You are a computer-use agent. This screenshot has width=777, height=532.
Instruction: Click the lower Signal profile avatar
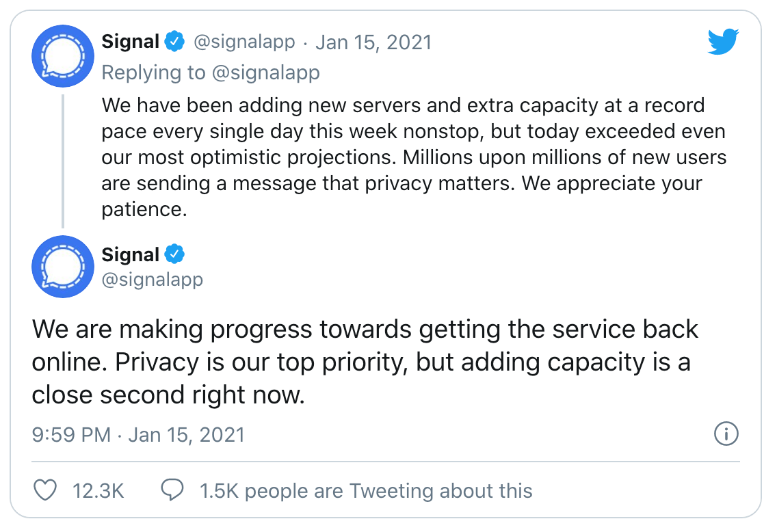tap(63, 267)
